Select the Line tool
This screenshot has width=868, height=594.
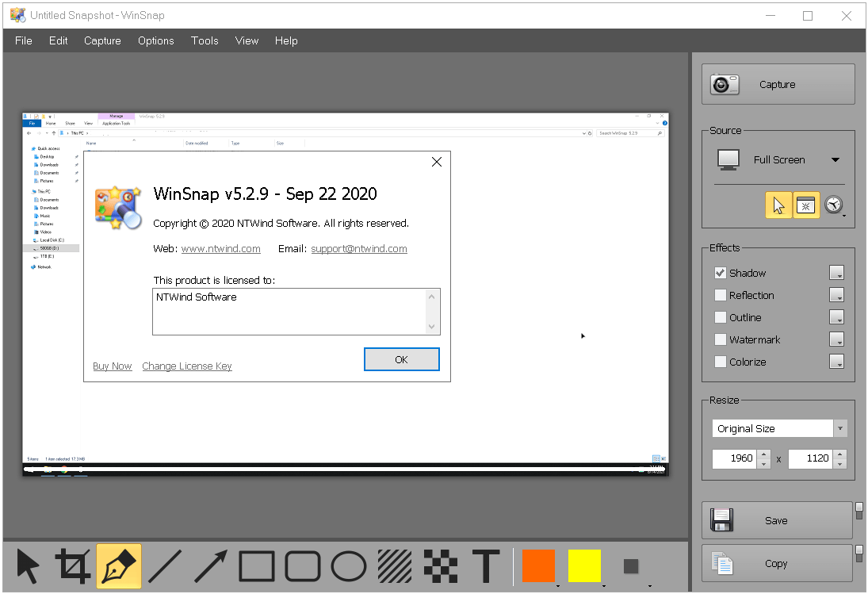(164, 565)
